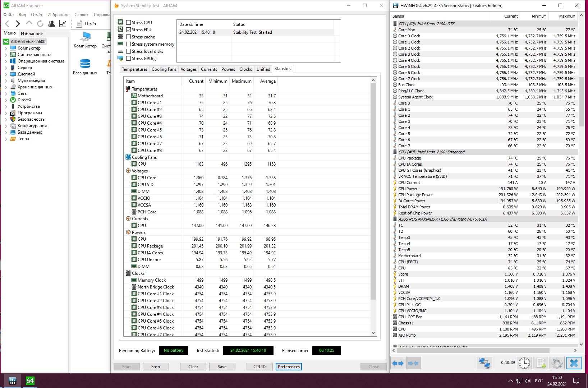Screen dimensions: 588x388
Task: Click the Statistics list vertical scrollbar thumb
Action: (373, 191)
